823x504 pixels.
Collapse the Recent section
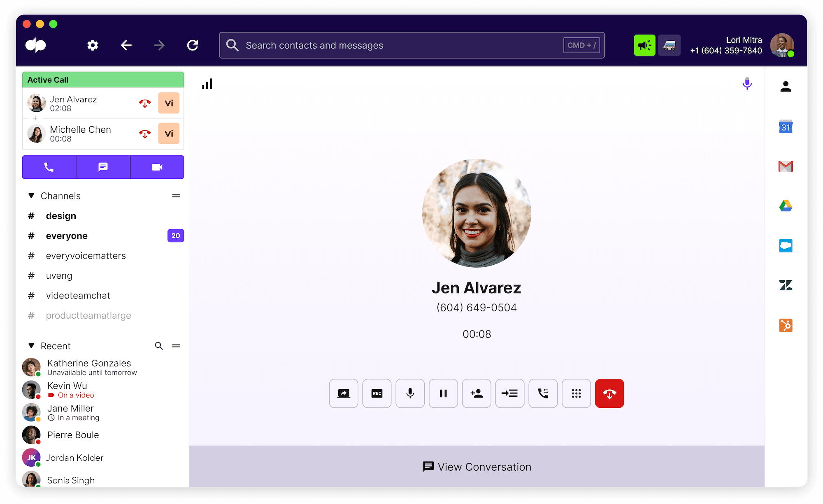31,346
